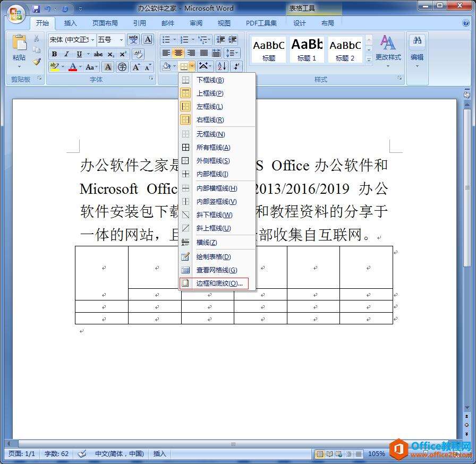Choose 无框线(N) menu entry
Screen dimensions: 476x464
217,134
